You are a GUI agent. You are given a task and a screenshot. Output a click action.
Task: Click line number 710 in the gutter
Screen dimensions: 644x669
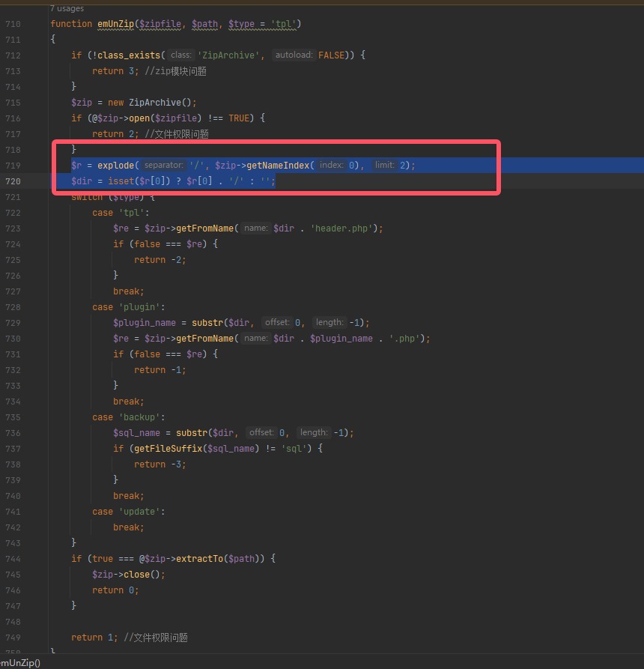13,24
